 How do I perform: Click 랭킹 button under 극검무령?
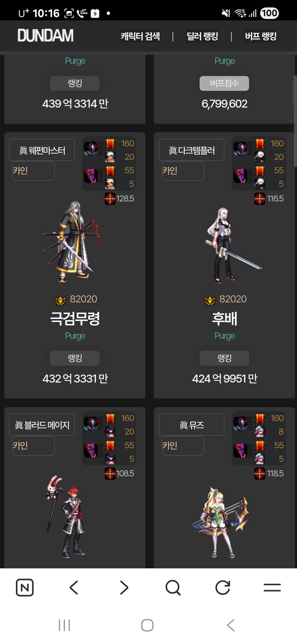coord(75,358)
